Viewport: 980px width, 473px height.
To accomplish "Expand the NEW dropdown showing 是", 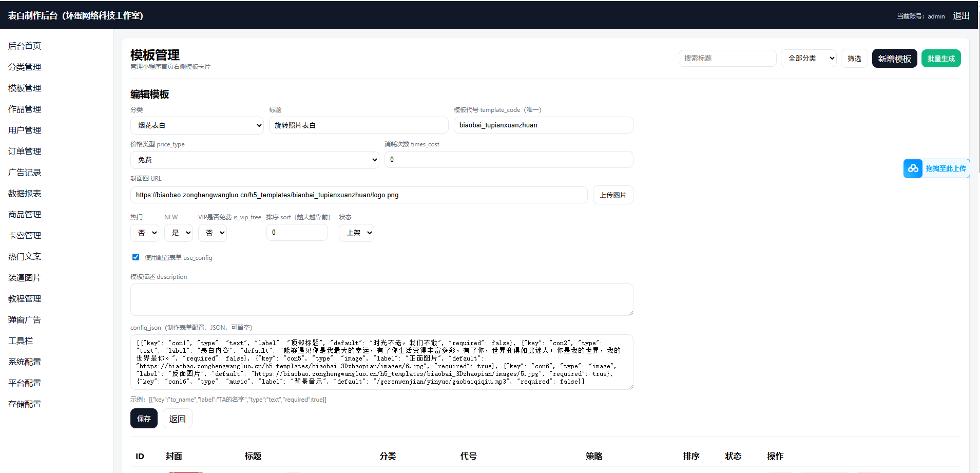I will [178, 233].
